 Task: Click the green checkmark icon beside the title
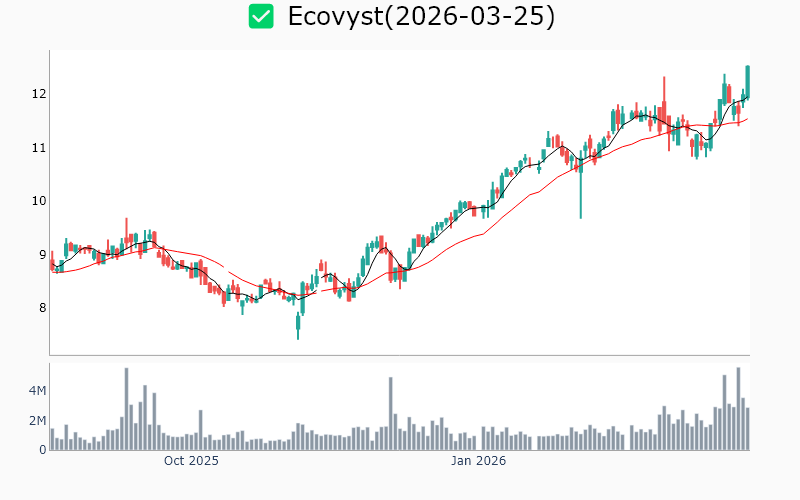(x=261, y=17)
